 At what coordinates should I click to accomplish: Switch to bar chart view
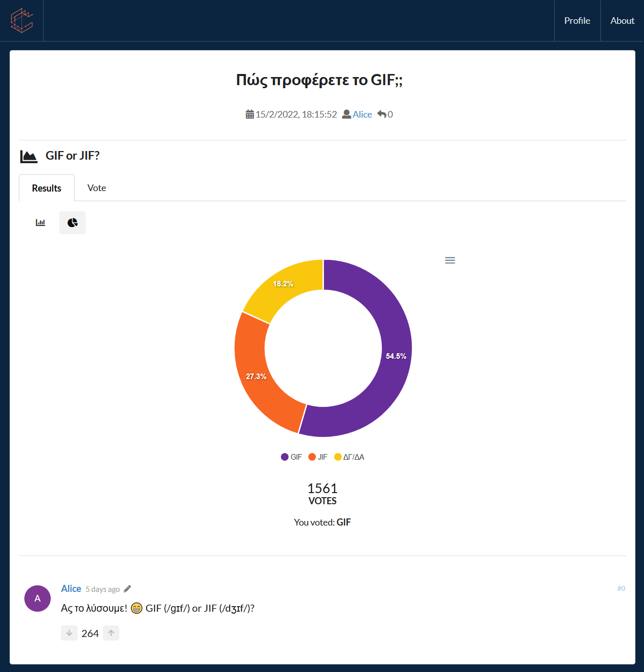click(41, 222)
